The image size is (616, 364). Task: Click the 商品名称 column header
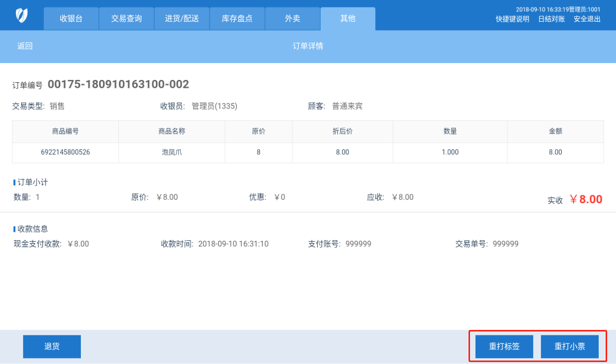point(172,132)
